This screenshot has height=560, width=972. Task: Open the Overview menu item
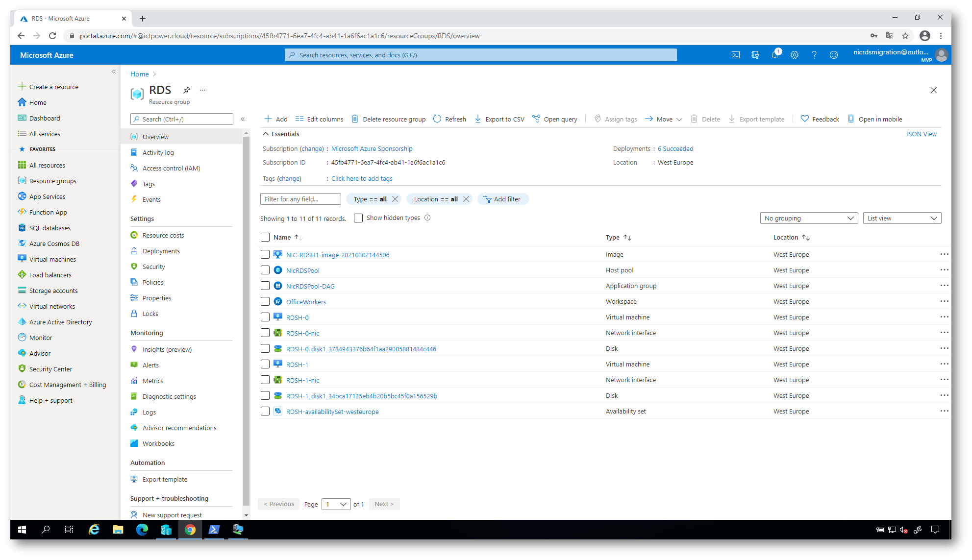tap(182, 137)
